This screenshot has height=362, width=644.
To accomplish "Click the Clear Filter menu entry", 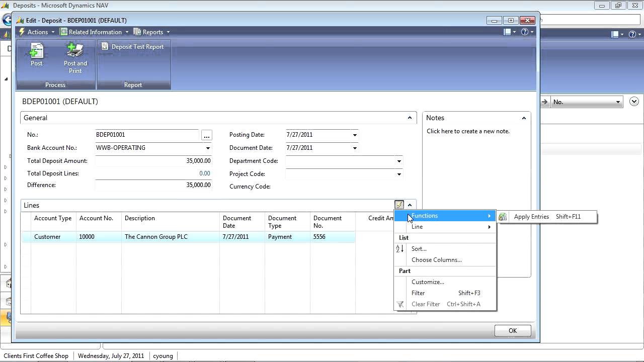I will 445,304.
